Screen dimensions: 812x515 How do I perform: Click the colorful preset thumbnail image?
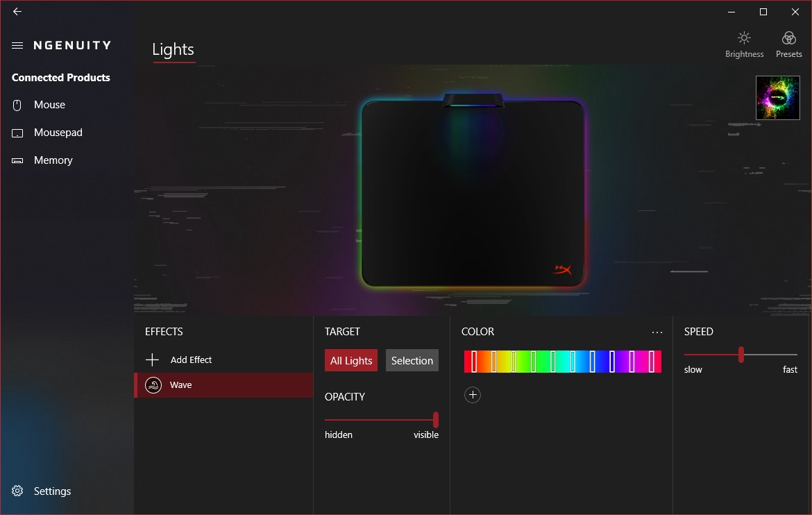pos(777,98)
